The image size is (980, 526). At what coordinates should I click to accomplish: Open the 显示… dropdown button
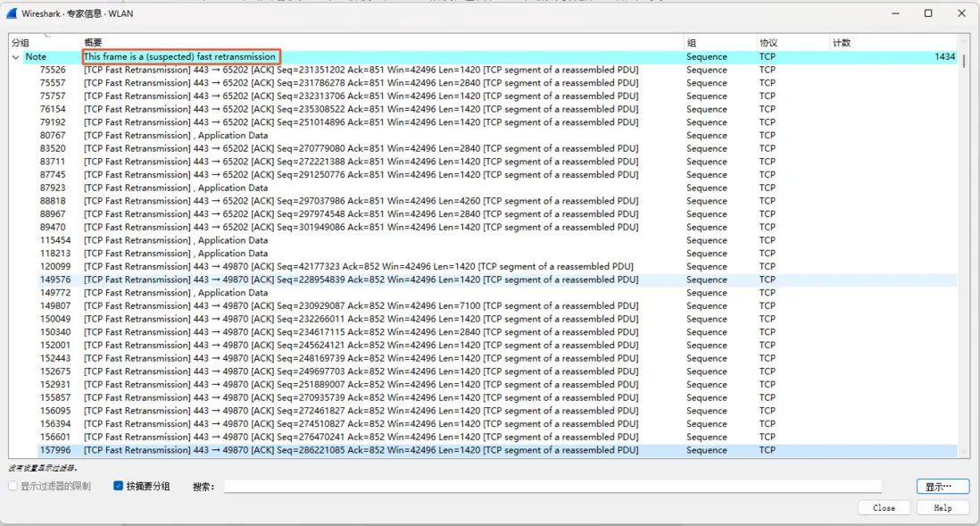pyautogui.click(x=943, y=487)
